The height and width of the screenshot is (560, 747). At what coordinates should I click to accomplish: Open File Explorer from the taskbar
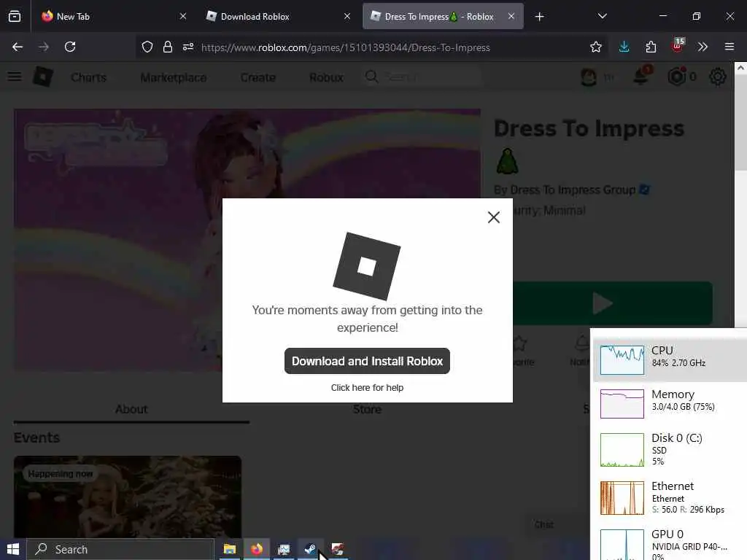[x=230, y=549]
